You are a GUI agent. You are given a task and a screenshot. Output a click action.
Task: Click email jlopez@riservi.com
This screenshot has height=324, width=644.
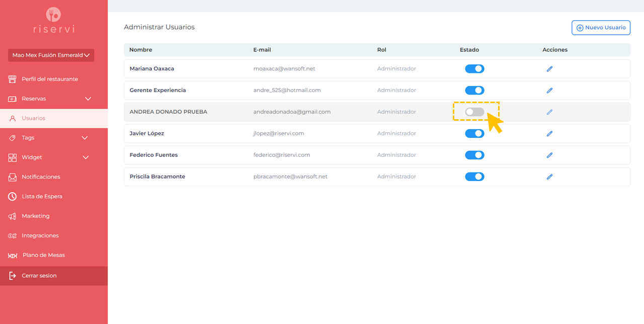coord(279,134)
